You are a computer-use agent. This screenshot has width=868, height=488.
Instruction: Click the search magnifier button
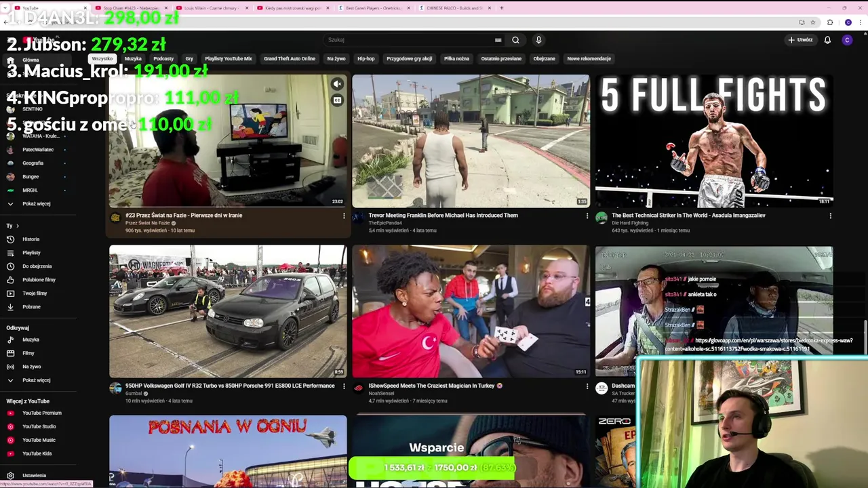[515, 40]
